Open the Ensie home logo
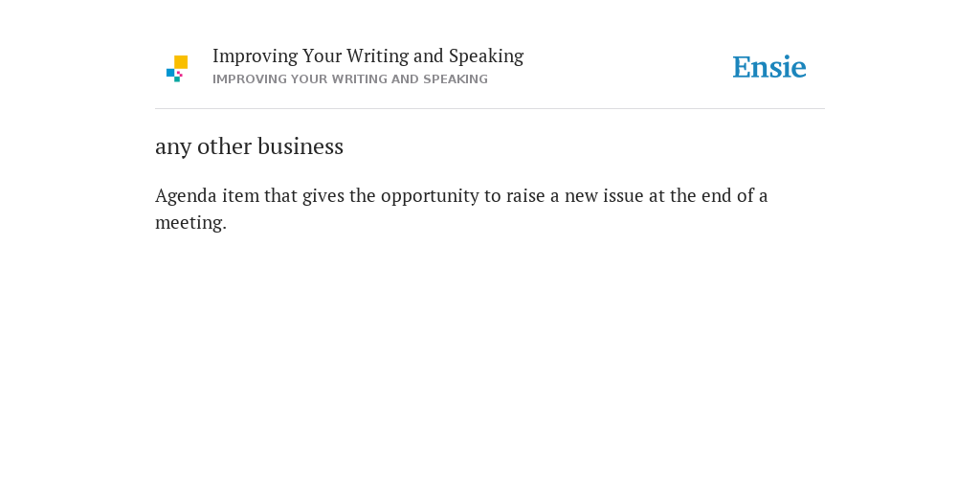The image size is (980, 490). point(769,67)
